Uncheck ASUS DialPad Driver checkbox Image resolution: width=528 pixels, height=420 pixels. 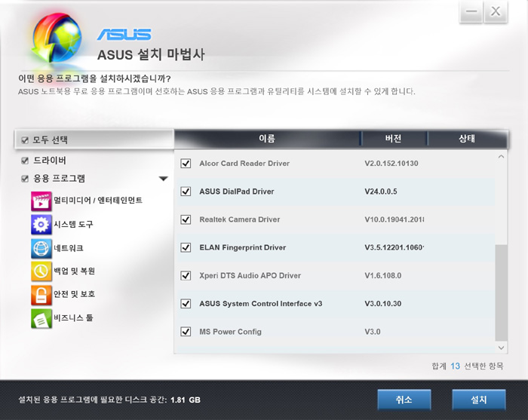point(186,192)
